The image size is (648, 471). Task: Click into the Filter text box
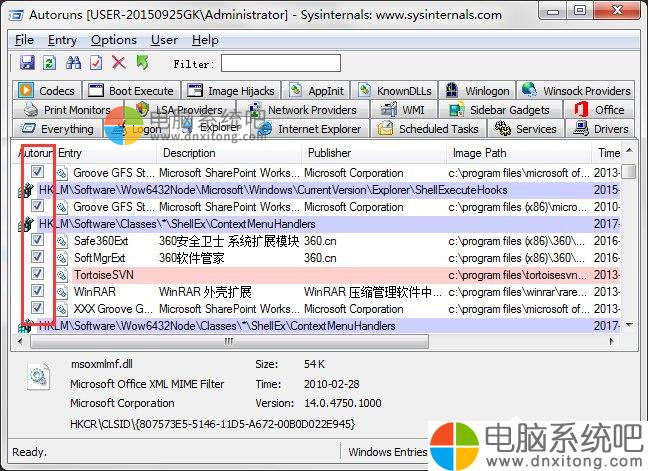[281, 63]
